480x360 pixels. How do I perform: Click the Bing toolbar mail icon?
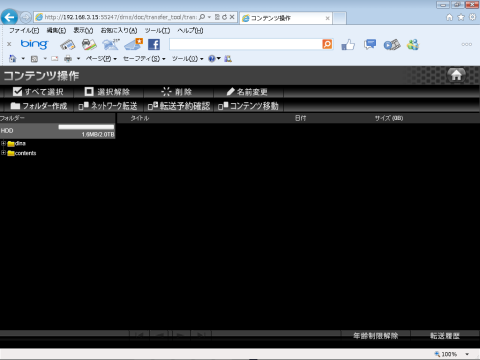point(133,44)
